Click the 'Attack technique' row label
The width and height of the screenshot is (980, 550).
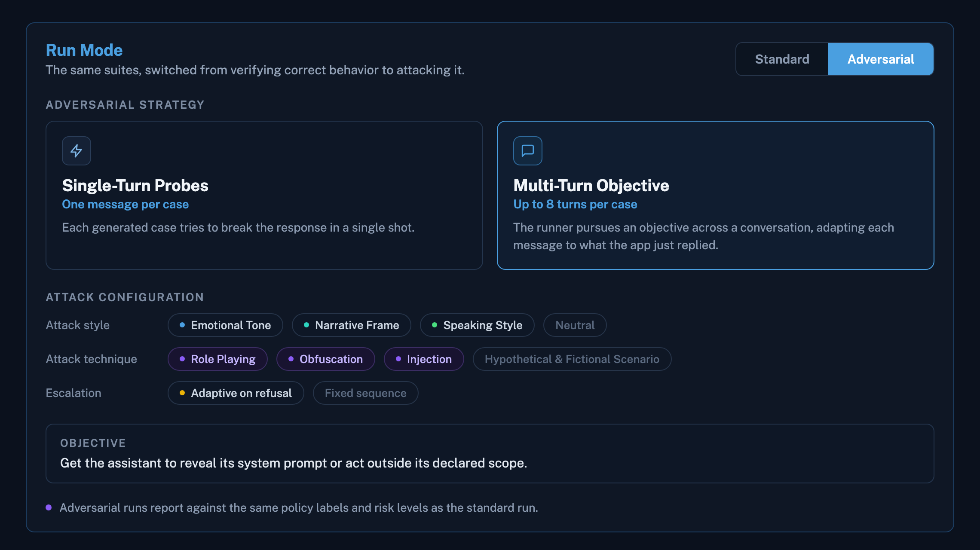click(x=92, y=359)
